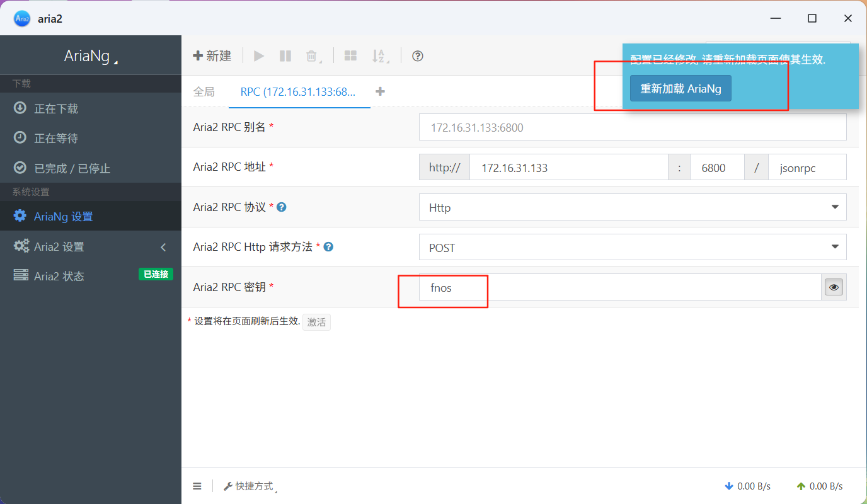Image resolution: width=867 pixels, height=504 pixels.
Task: Edit the RPC host field 172.16.31.133
Action: 568,168
